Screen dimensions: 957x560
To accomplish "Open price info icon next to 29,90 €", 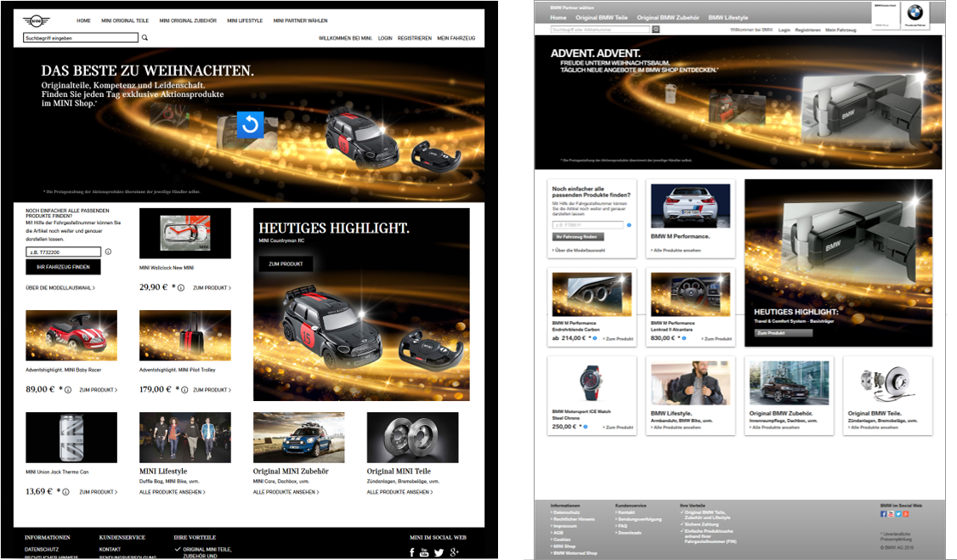I will point(181,288).
